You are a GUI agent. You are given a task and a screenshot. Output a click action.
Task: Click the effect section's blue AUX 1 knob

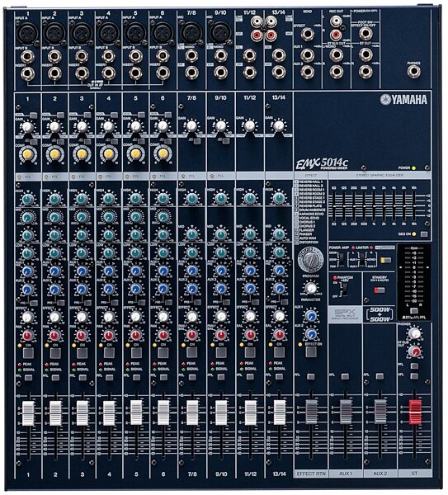pyautogui.click(x=311, y=315)
